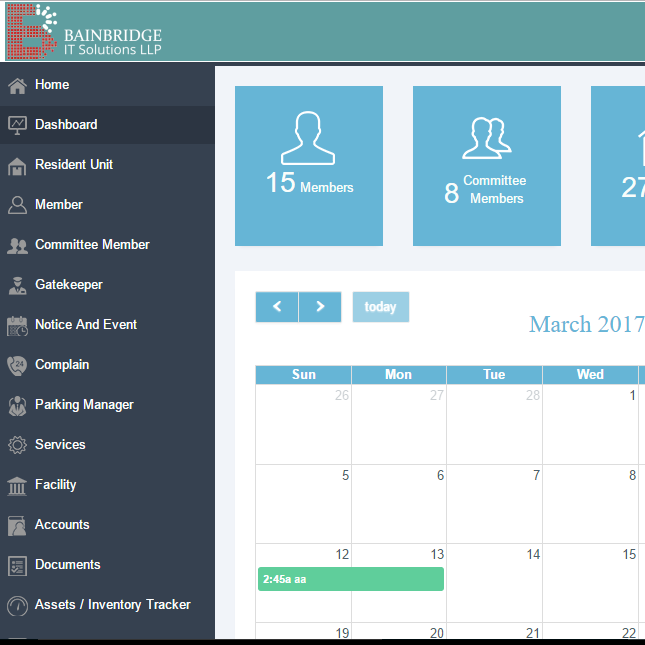Click the Wed column header
Image resolution: width=645 pixels, height=645 pixels.
(590, 374)
